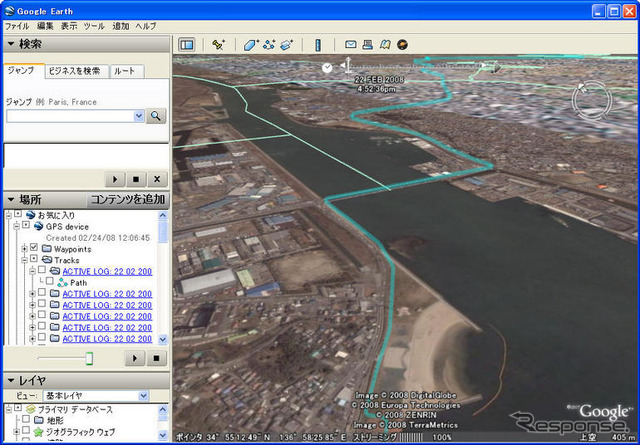Collapse the GPS device tree node
Viewport: 640px width, 445px height.
click(17, 226)
